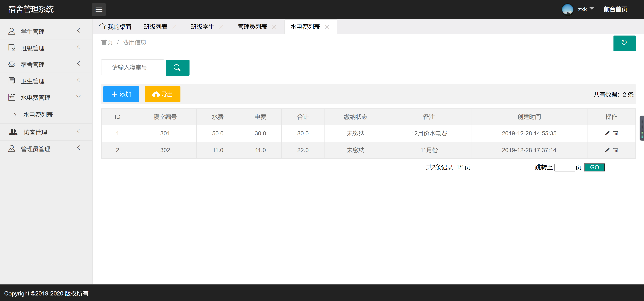Click the zxk user avatar
This screenshot has width=644, height=301.
568,10
